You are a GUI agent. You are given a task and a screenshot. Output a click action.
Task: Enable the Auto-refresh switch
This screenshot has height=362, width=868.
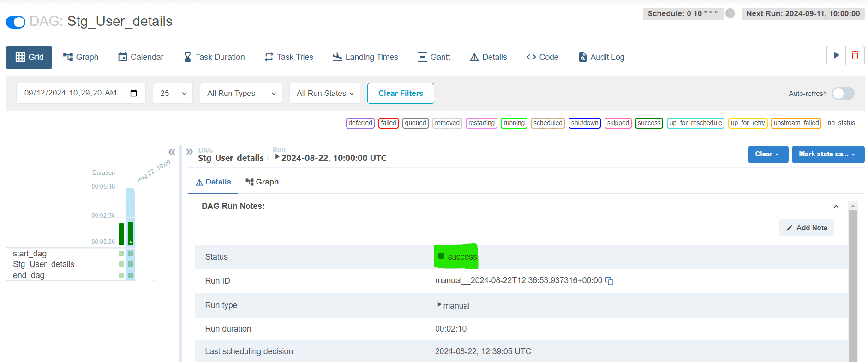843,94
